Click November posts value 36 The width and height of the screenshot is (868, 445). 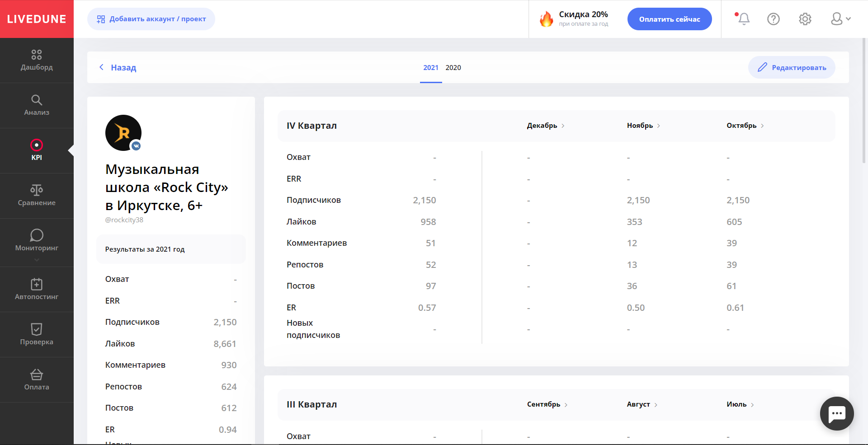point(632,286)
